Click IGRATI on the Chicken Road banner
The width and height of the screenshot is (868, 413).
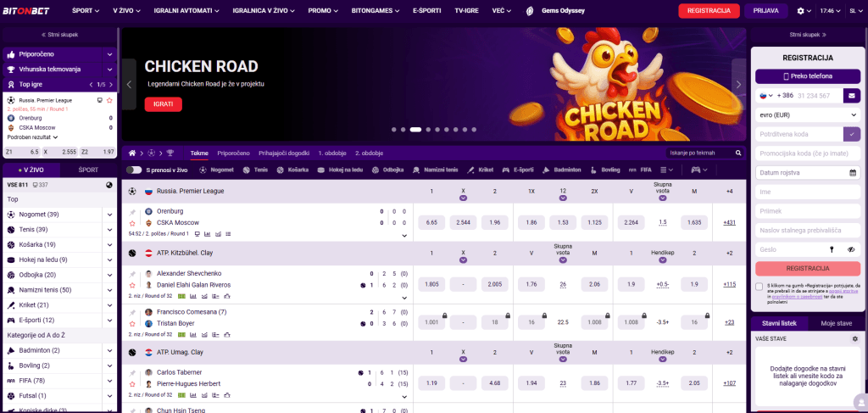164,104
